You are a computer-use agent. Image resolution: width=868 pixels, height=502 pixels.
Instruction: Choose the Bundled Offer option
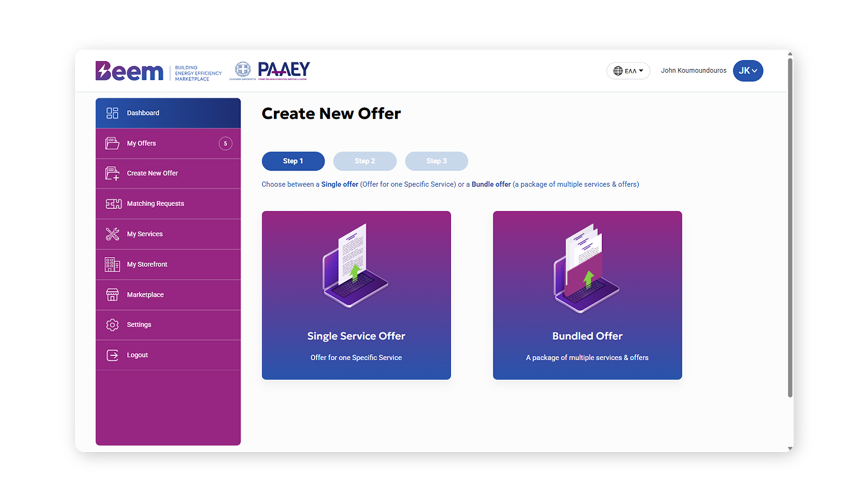click(586, 295)
